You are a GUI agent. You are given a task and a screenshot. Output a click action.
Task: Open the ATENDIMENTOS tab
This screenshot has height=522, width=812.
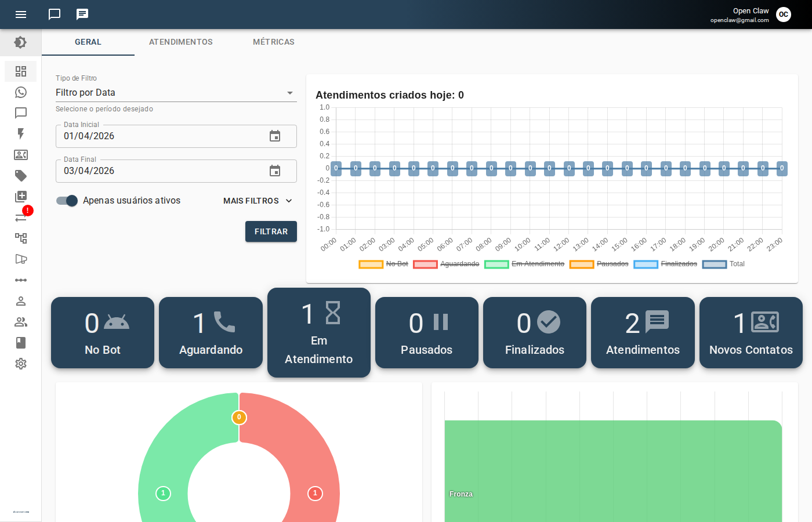(x=180, y=42)
